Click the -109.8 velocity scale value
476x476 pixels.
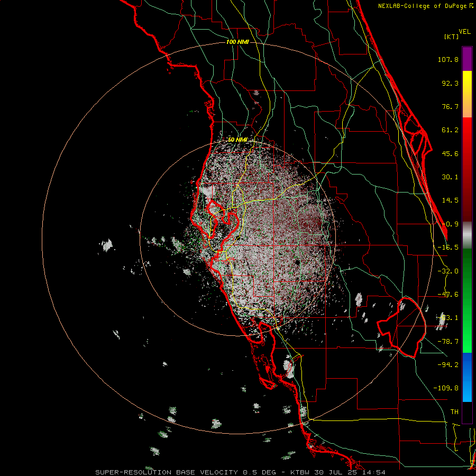pos(446,388)
